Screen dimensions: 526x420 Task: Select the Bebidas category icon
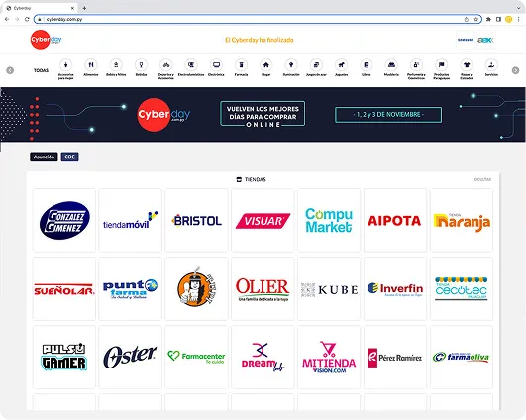(141, 65)
